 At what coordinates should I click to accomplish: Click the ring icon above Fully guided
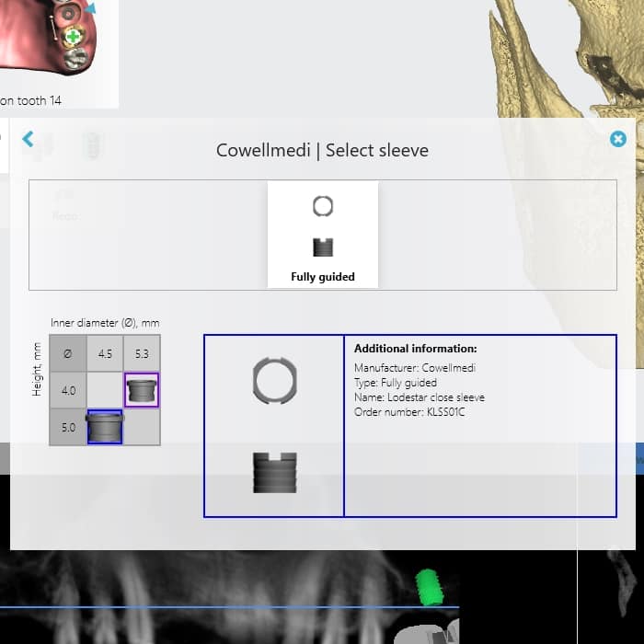322,206
